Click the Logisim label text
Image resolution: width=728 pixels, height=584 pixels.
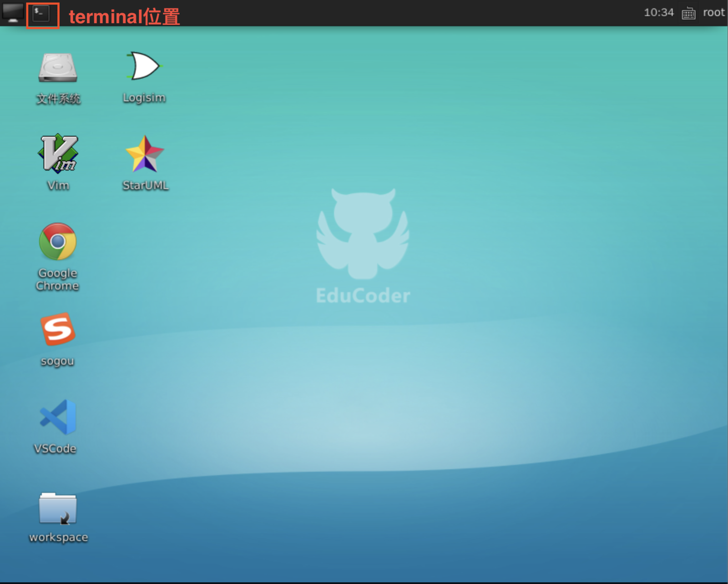coord(144,98)
